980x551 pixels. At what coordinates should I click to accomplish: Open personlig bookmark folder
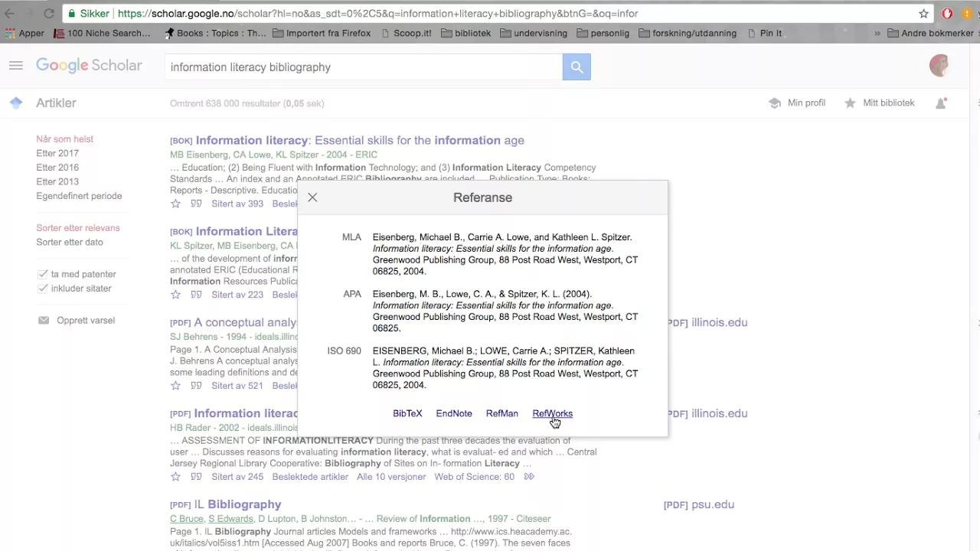point(603,33)
